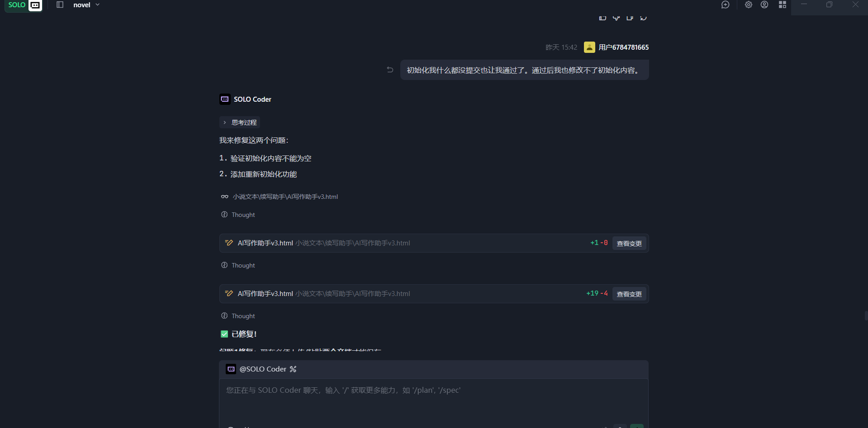Viewport: 868px width, 428px height.
Task: Click 查看变更 for the +19 -4 edit
Action: pyautogui.click(x=629, y=294)
